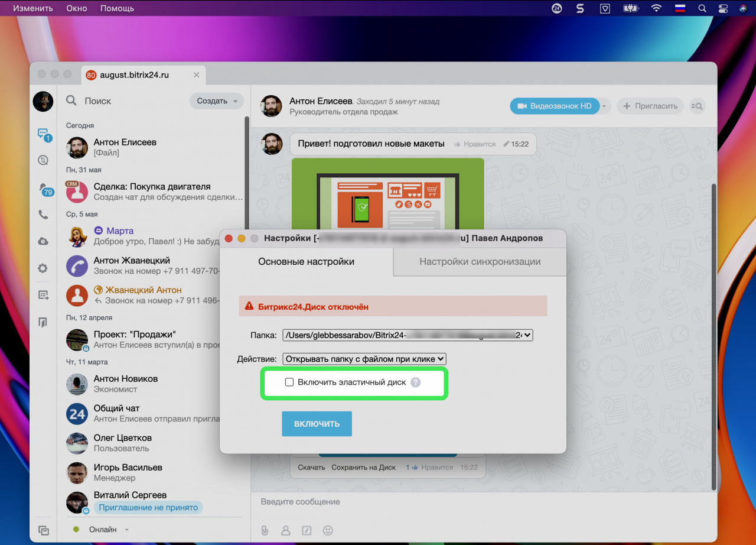
Task: Expand the Создать button dropdown arrow
Action: click(236, 101)
